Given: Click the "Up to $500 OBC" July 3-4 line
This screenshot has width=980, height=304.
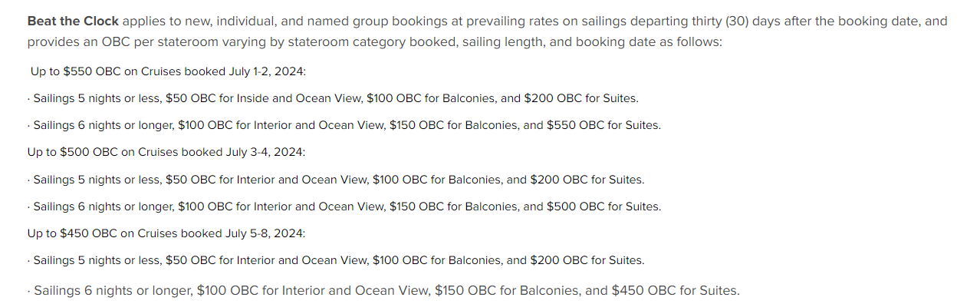Looking at the screenshot, I should coord(166,152).
